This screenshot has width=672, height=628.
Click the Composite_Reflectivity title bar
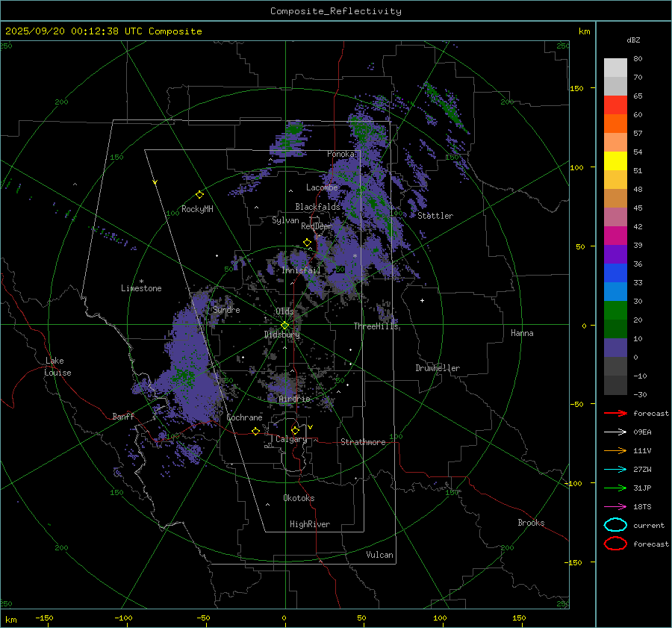[x=335, y=10]
